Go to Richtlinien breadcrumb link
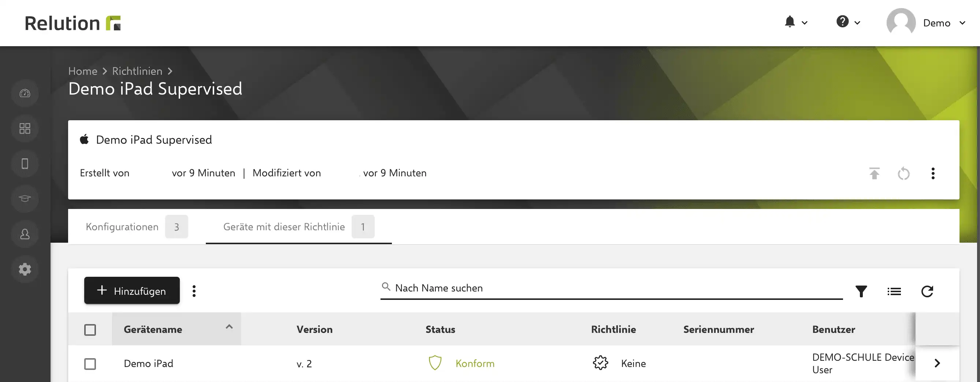The height and width of the screenshot is (382, 980). (137, 71)
